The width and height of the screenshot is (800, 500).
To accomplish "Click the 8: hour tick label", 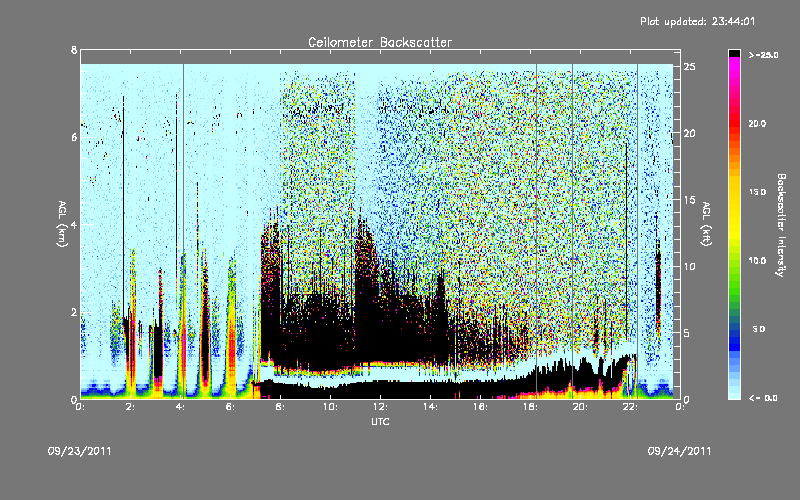I will pos(281,407).
